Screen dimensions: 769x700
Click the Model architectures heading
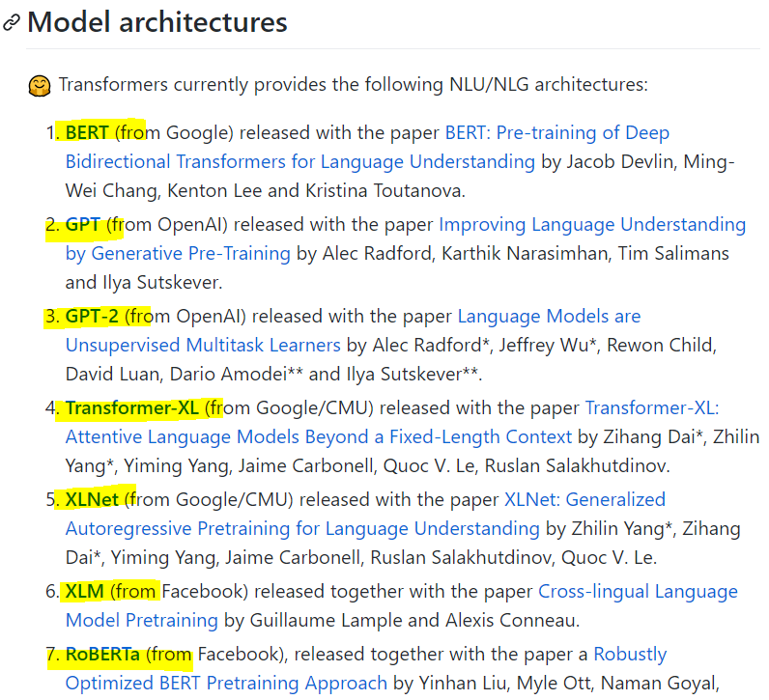(x=157, y=22)
